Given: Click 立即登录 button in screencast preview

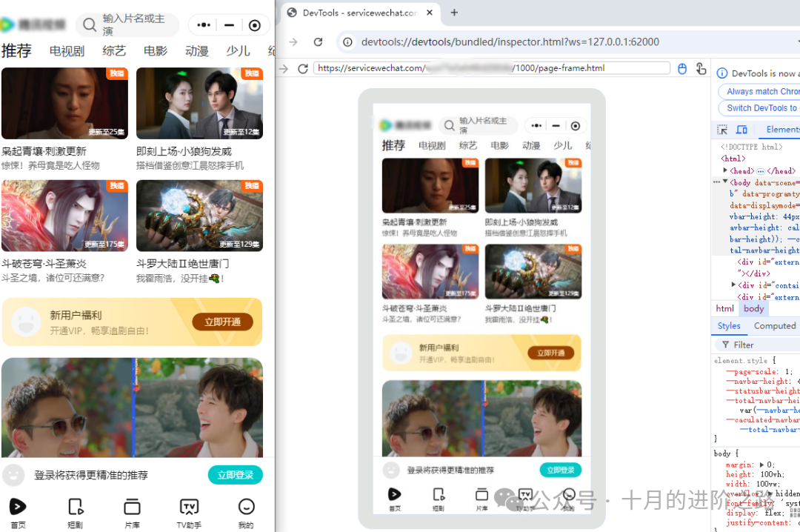Looking at the screenshot, I should [560, 470].
